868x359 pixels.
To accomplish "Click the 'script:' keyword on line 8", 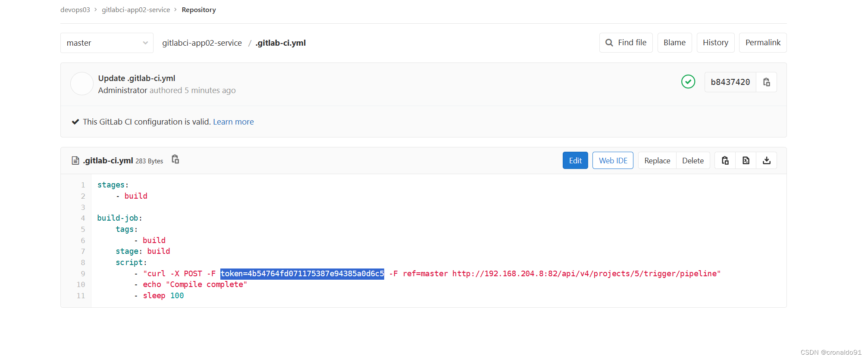I will coord(131,262).
